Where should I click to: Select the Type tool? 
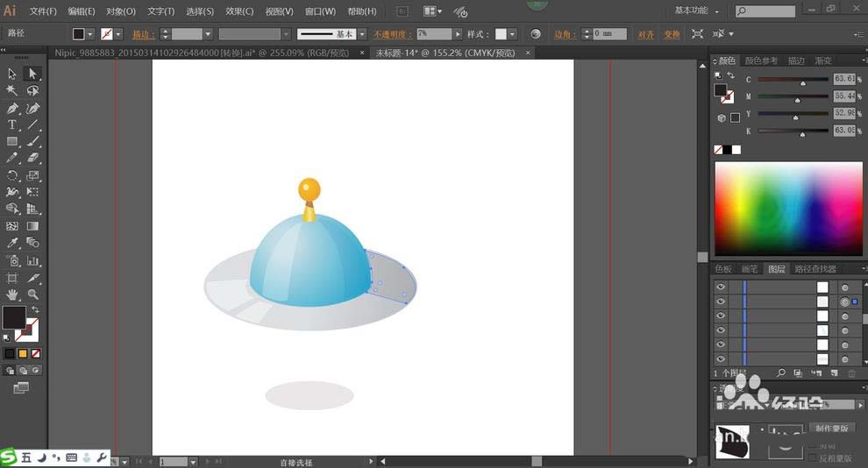[x=11, y=125]
